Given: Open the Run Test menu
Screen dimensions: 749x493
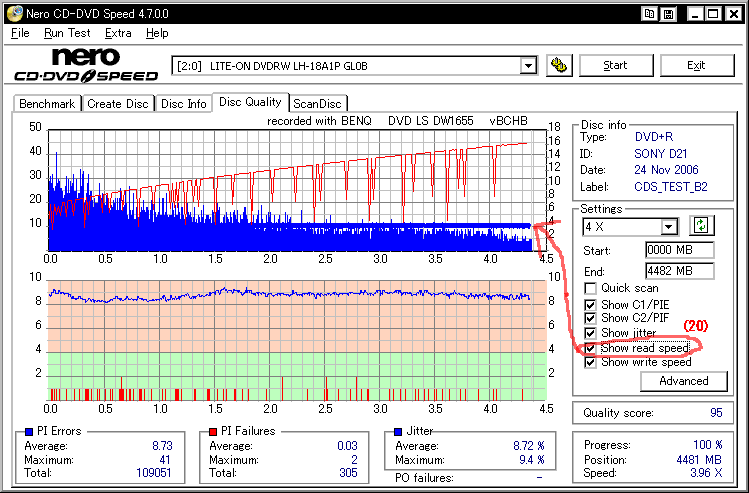Looking at the screenshot, I should point(67,33).
